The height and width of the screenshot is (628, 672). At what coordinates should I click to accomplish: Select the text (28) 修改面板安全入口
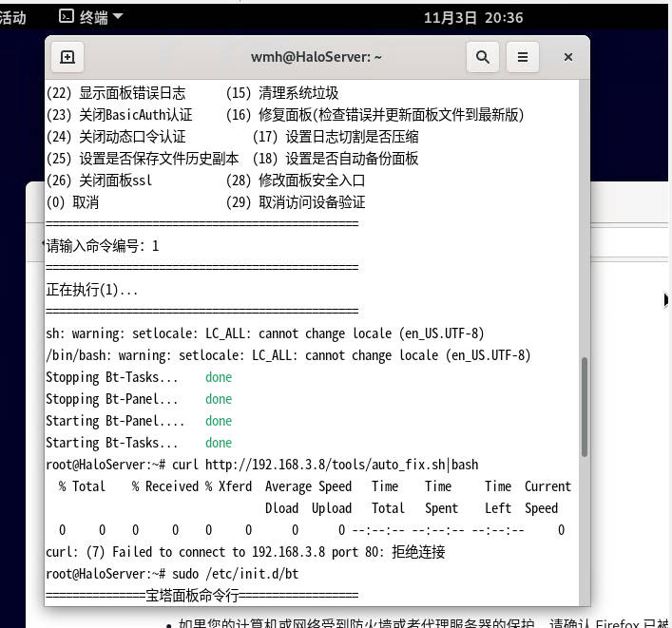point(296,181)
